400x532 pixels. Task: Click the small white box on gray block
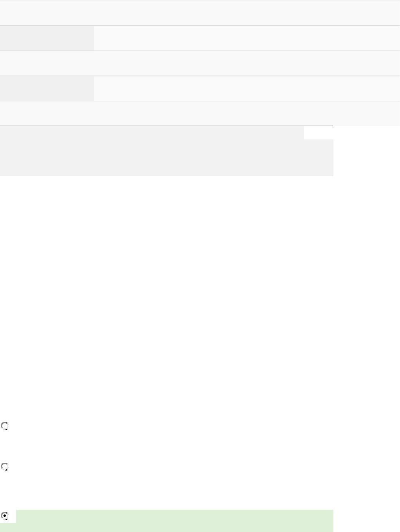[x=318, y=133]
